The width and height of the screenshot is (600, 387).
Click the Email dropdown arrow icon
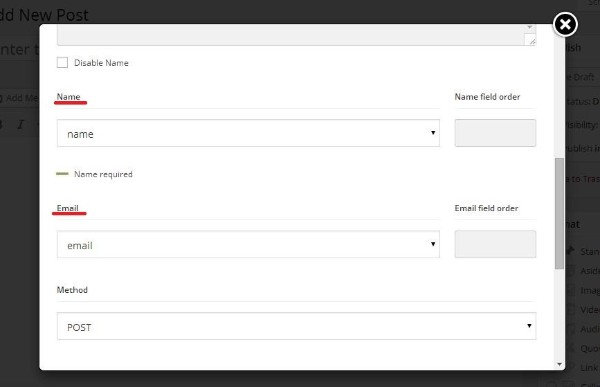433,244
